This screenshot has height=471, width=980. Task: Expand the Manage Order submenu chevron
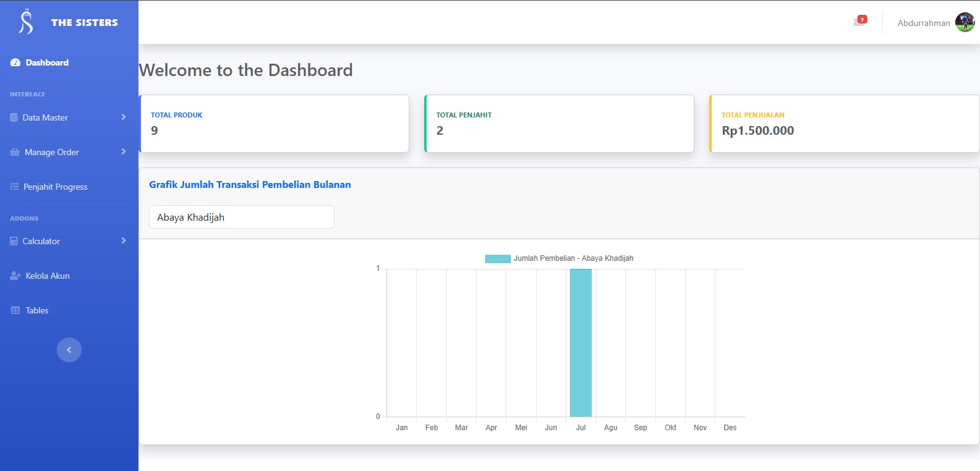tap(124, 151)
